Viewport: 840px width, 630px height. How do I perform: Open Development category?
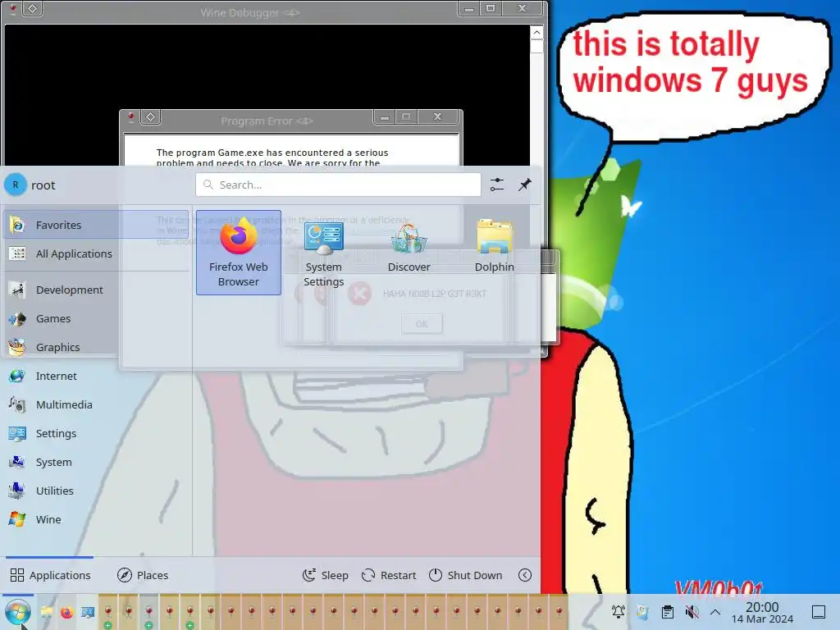click(x=97, y=290)
